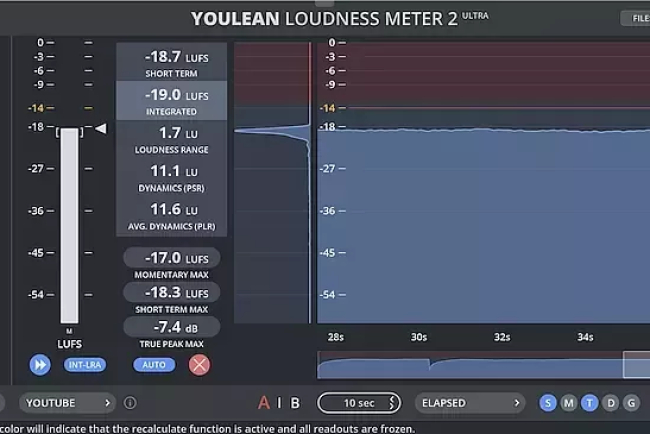
Task: Click the LUFS label under the meter
Action: coord(69,344)
